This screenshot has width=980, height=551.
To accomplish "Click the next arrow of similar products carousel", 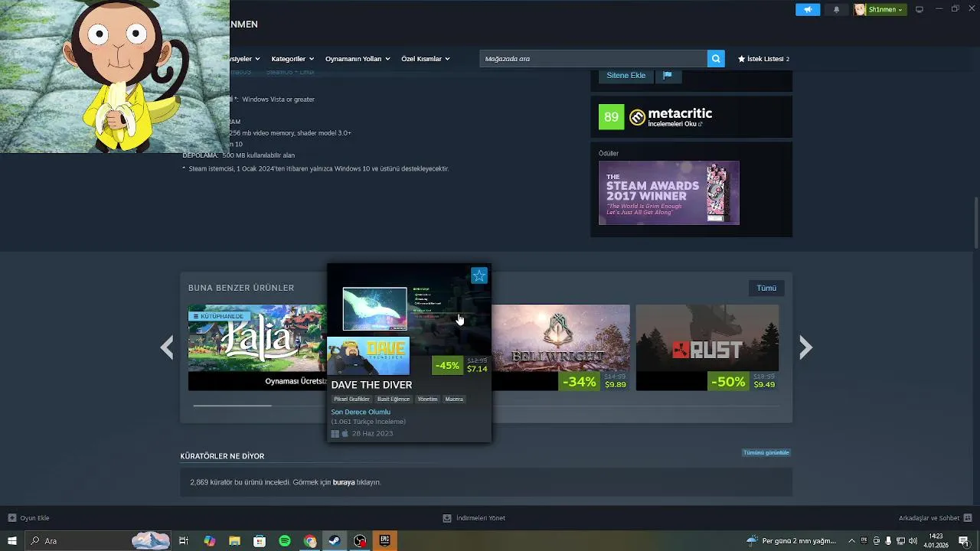I will [x=805, y=348].
